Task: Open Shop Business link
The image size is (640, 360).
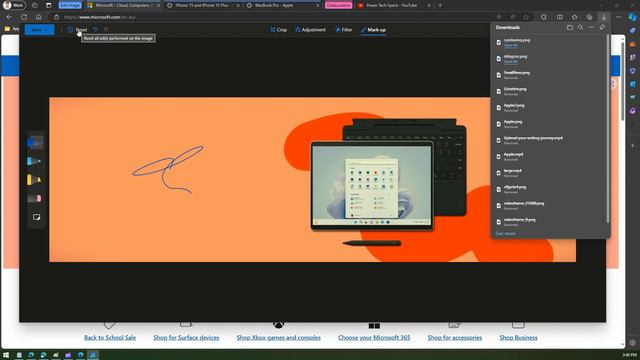Action: (x=518, y=338)
